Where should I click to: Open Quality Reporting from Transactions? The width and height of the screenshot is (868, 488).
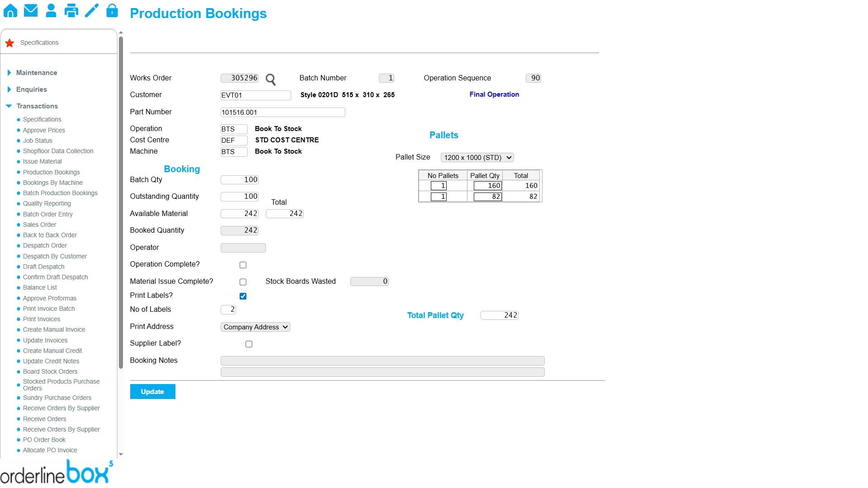coord(47,203)
